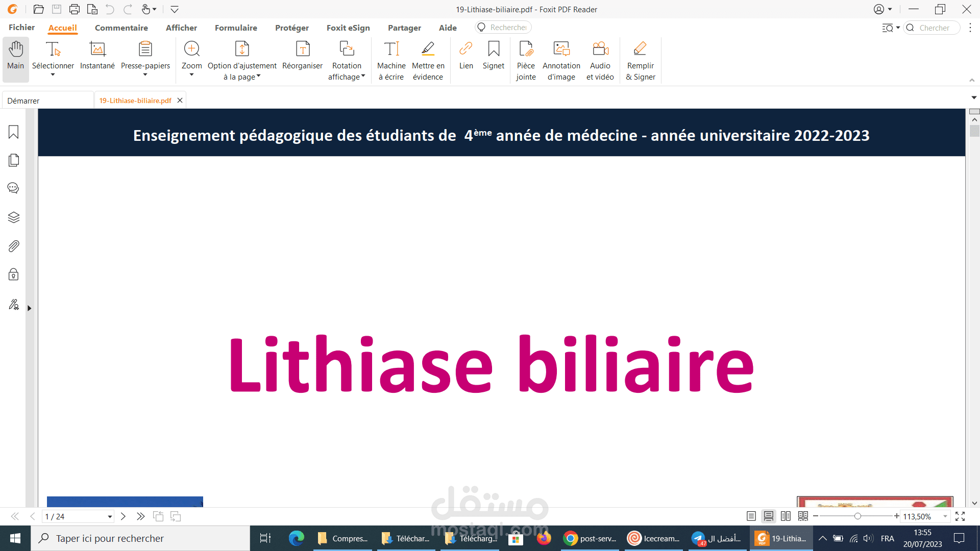Open the attachments side panel
The width and height of the screenshot is (980, 551).
click(x=14, y=246)
